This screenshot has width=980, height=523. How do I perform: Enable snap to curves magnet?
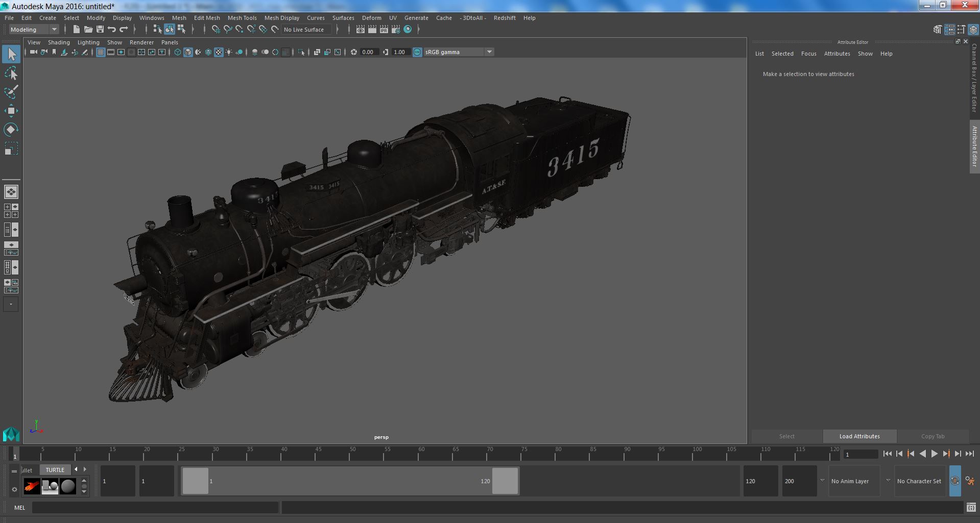[x=228, y=29]
